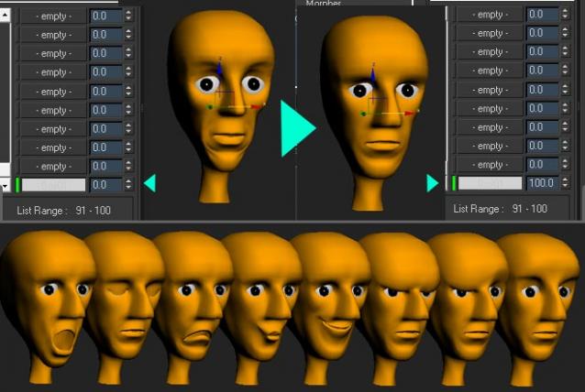Click the 0.0 value field of left loaded channel

[106, 185]
